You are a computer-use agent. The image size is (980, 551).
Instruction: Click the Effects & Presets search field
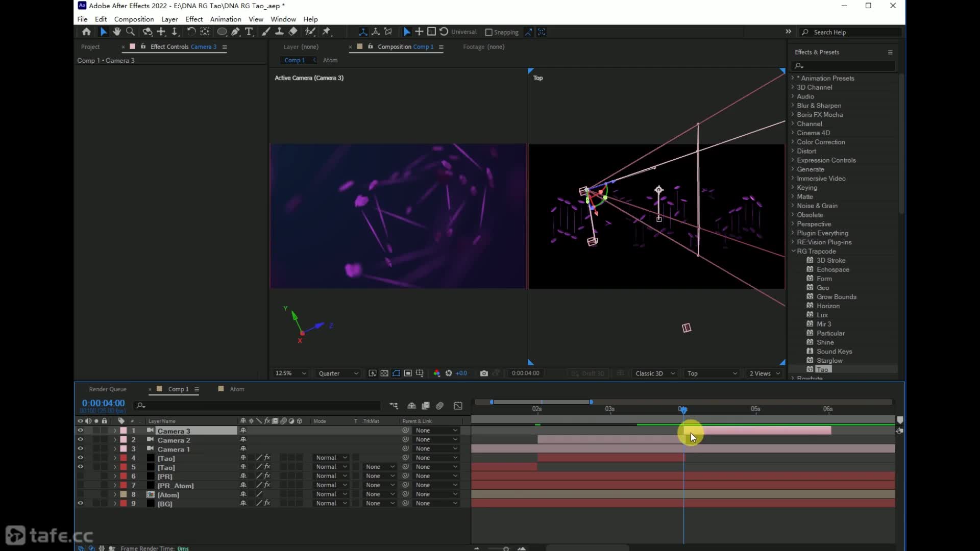[843, 66]
